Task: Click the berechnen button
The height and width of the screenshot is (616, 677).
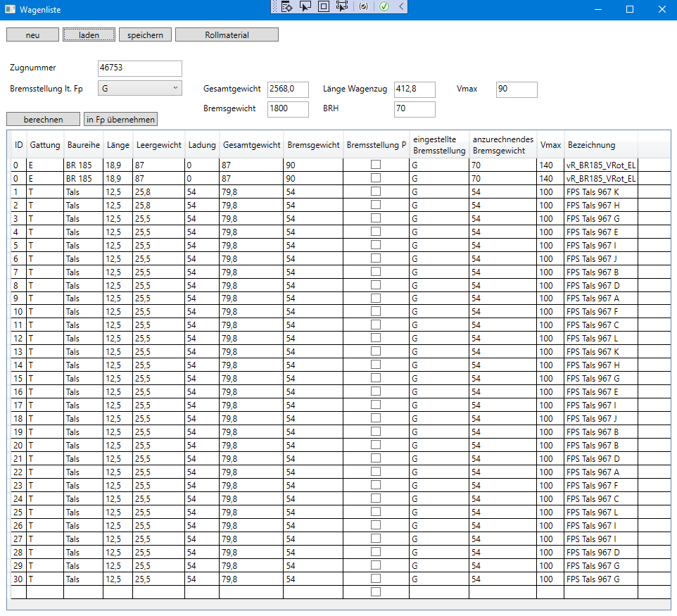Action: 43,120
